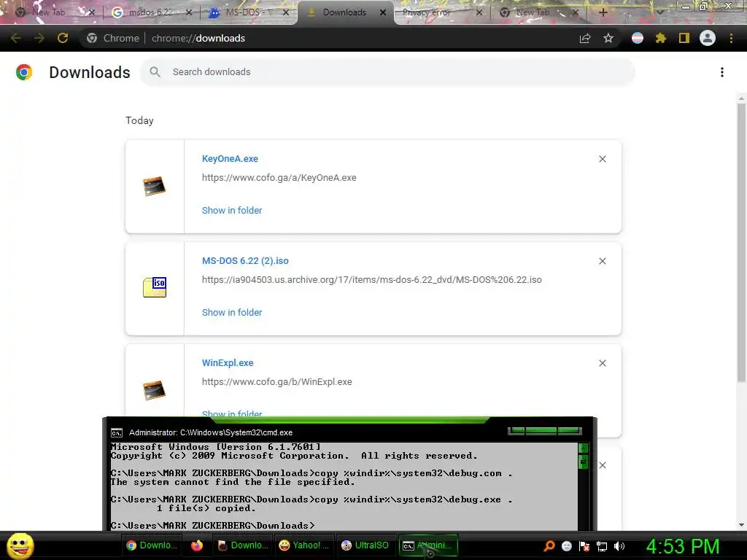Viewport: 747px width, 560px height.
Task: Click the Today date heading
Action: tap(139, 120)
